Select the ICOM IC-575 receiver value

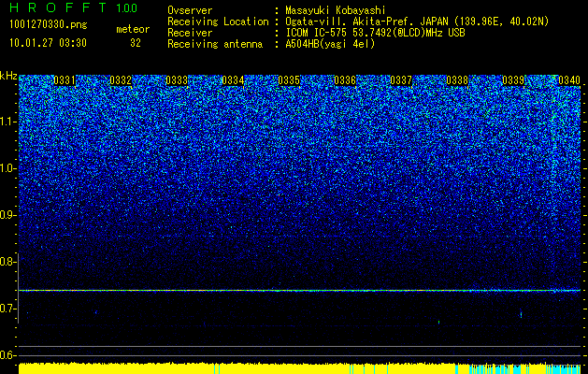[x=375, y=33]
